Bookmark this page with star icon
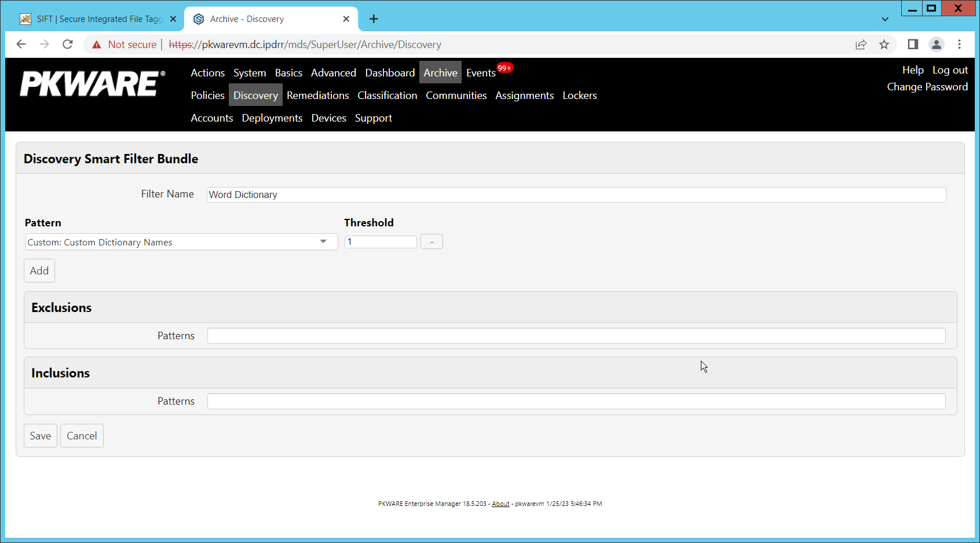This screenshot has height=543, width=980. (884, 45)
